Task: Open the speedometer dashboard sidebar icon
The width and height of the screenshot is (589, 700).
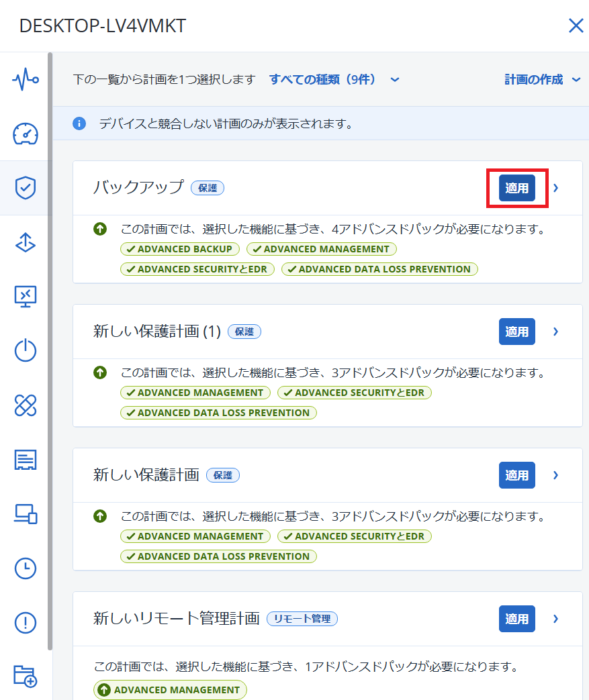Action: (x=26, y=134)
